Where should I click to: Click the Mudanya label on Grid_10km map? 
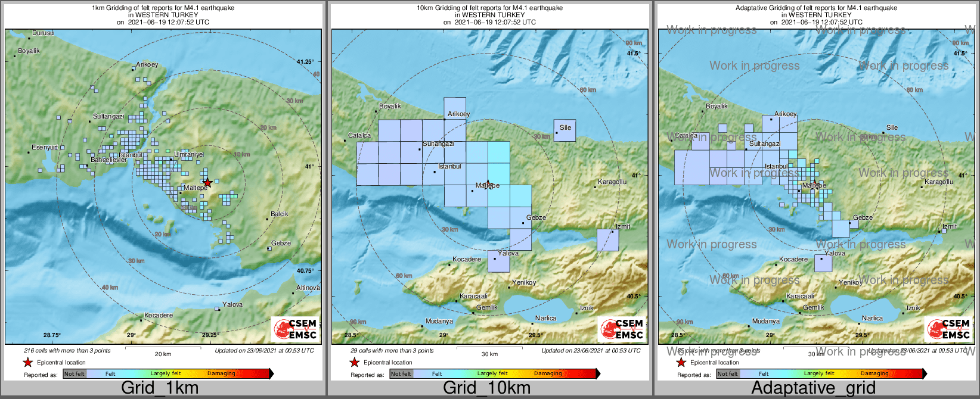click(x=439, y=321)
